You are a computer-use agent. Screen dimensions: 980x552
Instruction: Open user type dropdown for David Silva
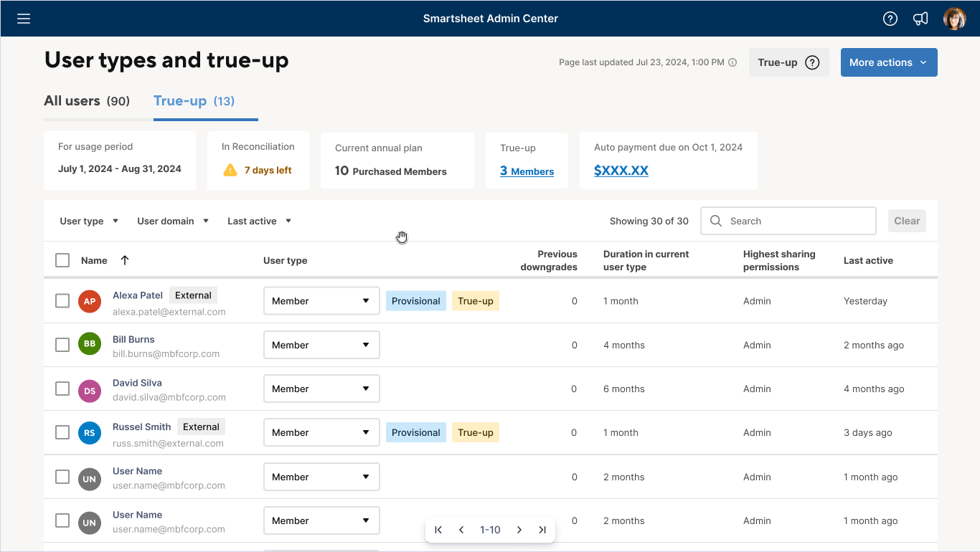coord(321,389)
